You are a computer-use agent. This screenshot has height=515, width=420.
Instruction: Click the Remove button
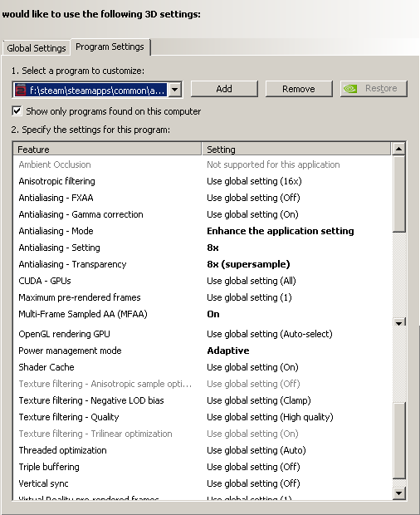point(299,89)
